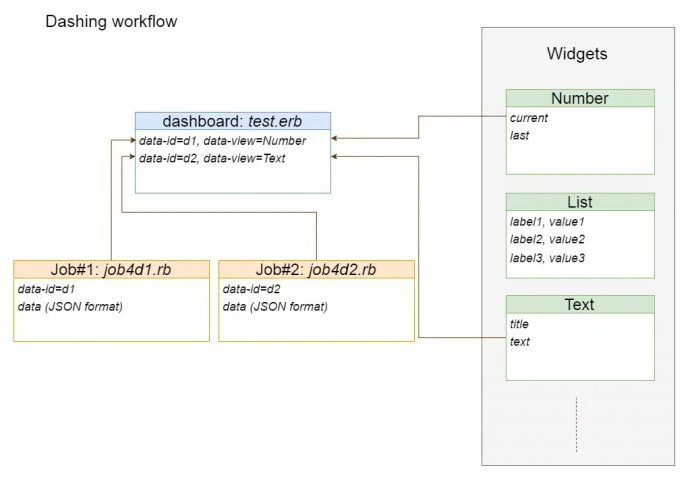Select the Widgets container title
The height and width of the screenshot is (486, 696).
coord(577,53)
